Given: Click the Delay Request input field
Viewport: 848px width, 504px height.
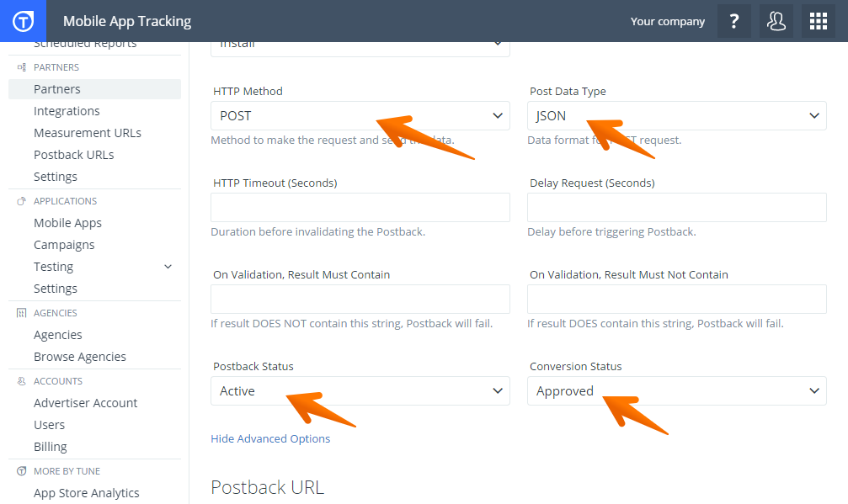Looking at the screenshot, I should pos(676,208).
